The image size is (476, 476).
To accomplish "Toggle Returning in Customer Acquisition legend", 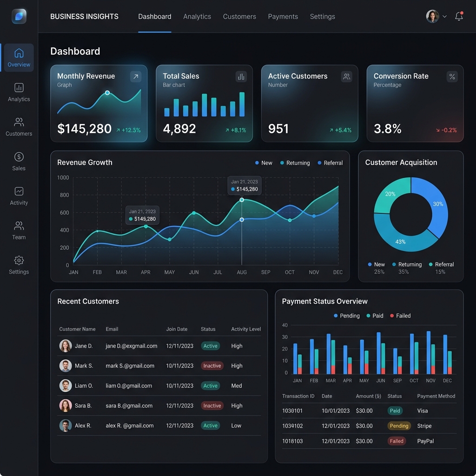I will pyautogui.click(x=407, y=264).
